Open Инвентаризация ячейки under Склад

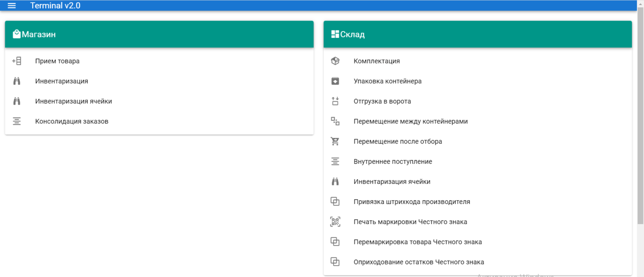(x=393, y=181)
